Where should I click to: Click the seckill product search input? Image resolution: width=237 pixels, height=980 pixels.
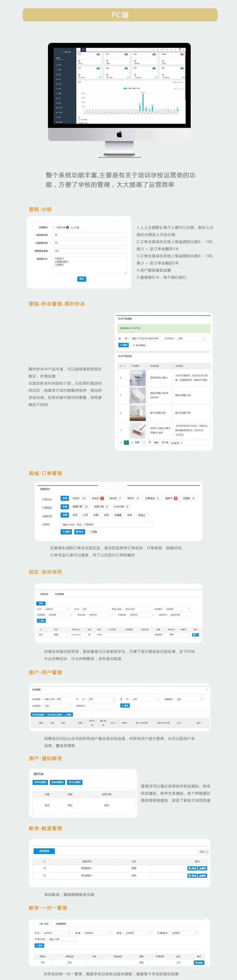[145, 338]
